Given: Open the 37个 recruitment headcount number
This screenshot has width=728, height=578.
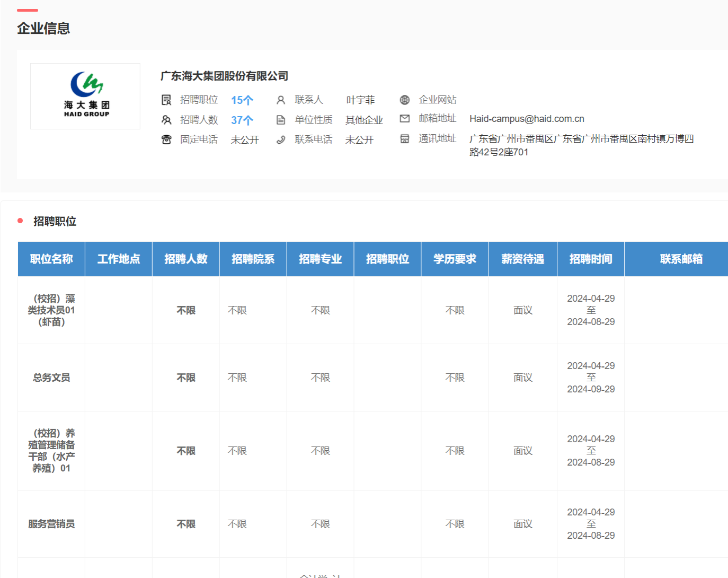Looking at the screenshot, I should [x=242, y=120].
